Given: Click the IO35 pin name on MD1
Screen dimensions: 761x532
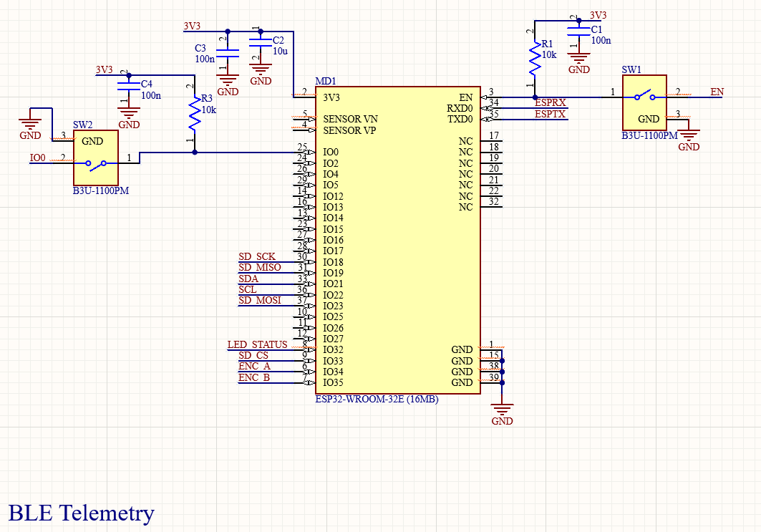Looking at the screenshot, I should pyautogui.click(x=333, y=382).
